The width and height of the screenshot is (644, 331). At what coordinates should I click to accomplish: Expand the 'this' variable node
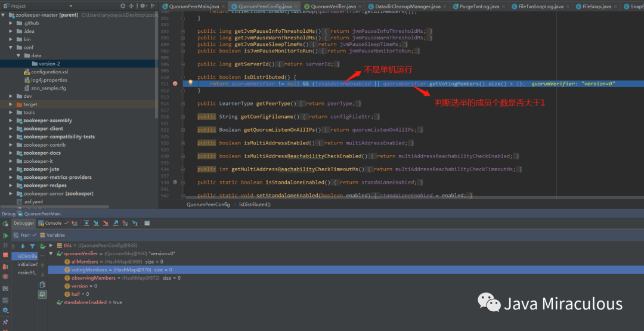click(x=51, y=245)
